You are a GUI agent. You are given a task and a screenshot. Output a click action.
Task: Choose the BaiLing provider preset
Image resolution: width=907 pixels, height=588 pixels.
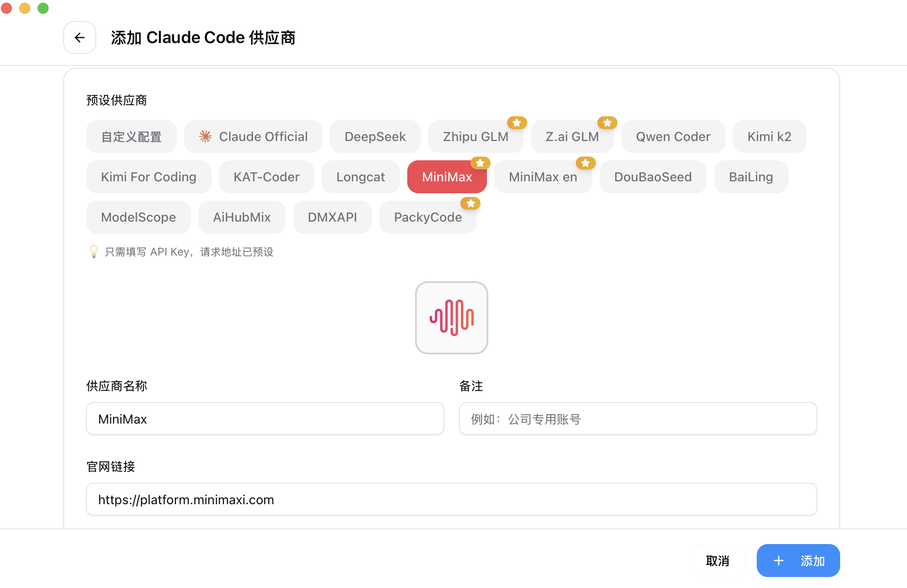pos(750,177)
